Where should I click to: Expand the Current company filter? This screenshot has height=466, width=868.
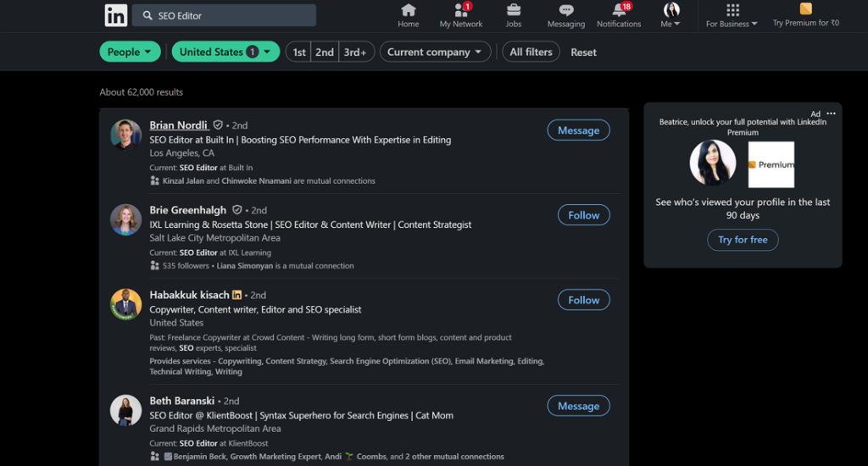tap(435, 52)
